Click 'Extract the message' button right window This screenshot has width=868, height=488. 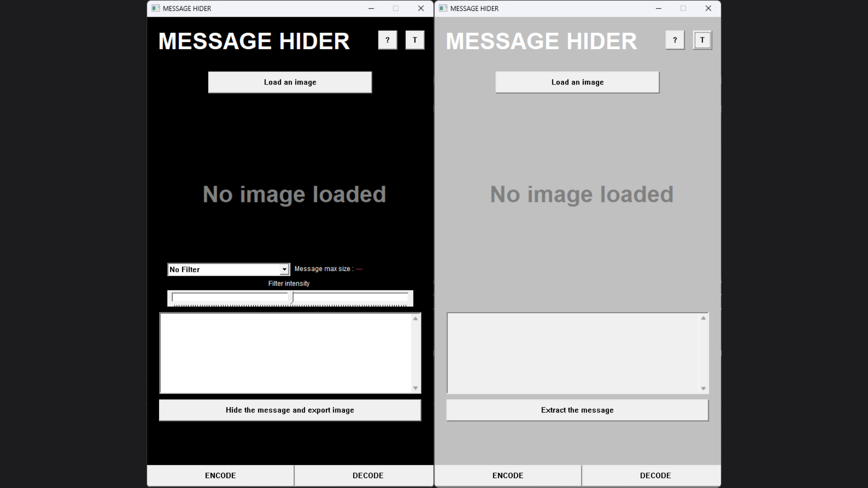tap(577, 410)
